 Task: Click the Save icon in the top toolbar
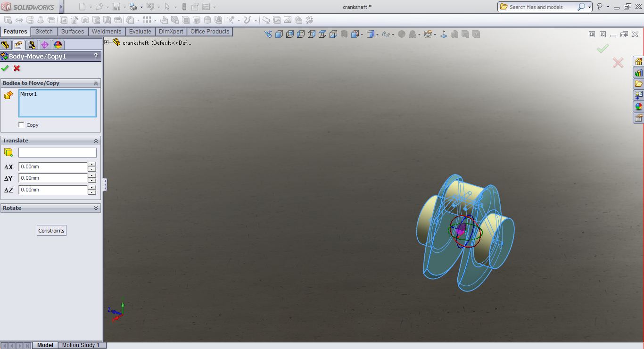[x=116, y=7]
